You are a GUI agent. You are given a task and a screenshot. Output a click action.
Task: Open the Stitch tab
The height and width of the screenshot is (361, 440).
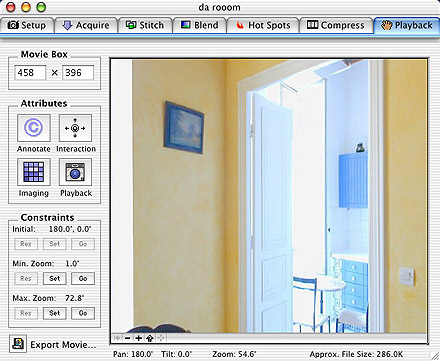(145, 25)
